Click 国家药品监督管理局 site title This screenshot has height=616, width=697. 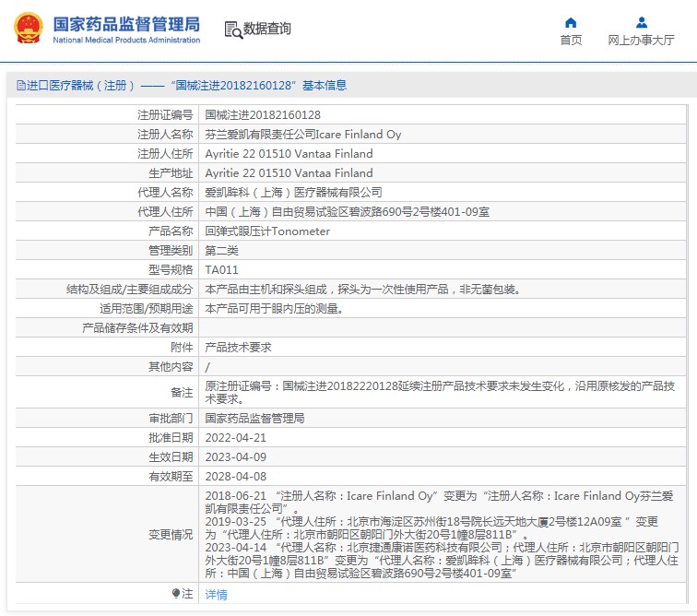tap(126, 24)
